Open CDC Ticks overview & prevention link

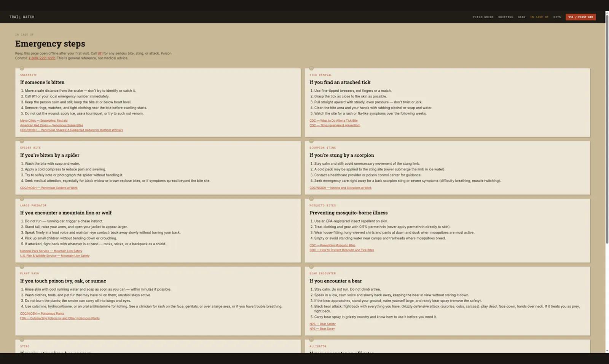point(335,125)
